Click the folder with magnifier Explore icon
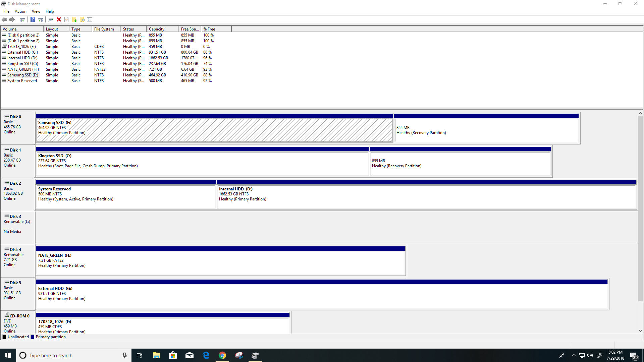The width and height of the screenshot is (644, 362). click(x=82, y=19)
